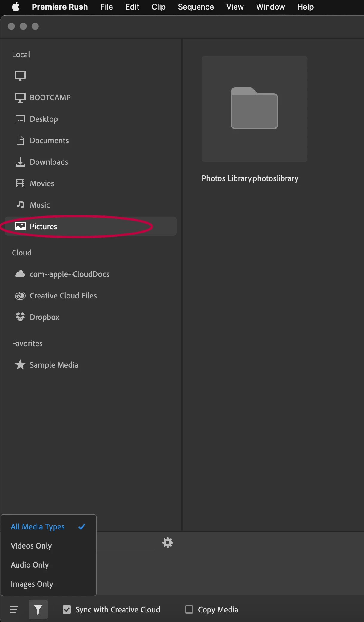Select the "BOOTCAMP" location label

pos(50,98)
